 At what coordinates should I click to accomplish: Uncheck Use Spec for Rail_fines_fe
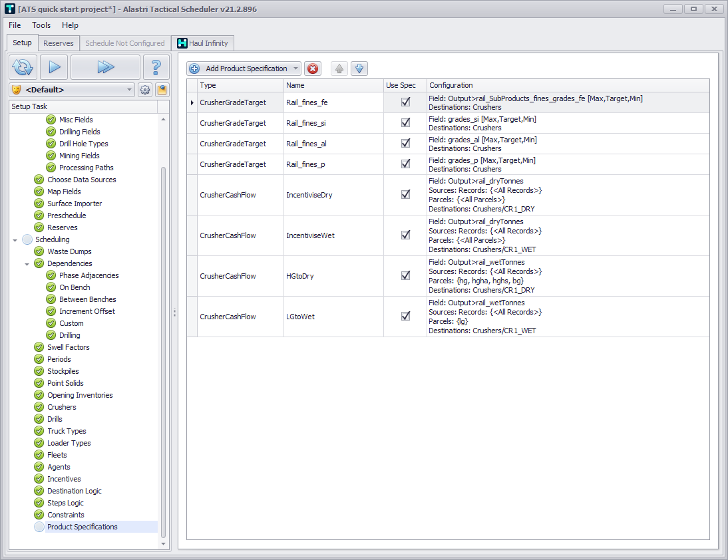point(405,102)
